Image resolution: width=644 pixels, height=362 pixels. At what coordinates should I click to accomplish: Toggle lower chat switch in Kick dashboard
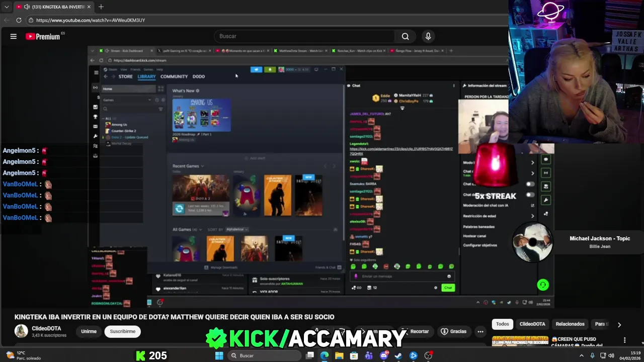[x=530, y=195]
